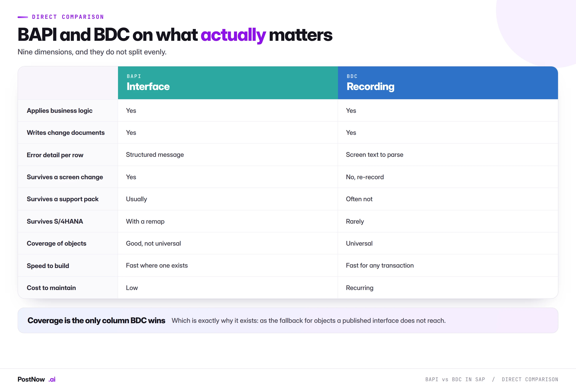
Task: Click the purple '.ai' logo suffix
Action: pos(52,379)
